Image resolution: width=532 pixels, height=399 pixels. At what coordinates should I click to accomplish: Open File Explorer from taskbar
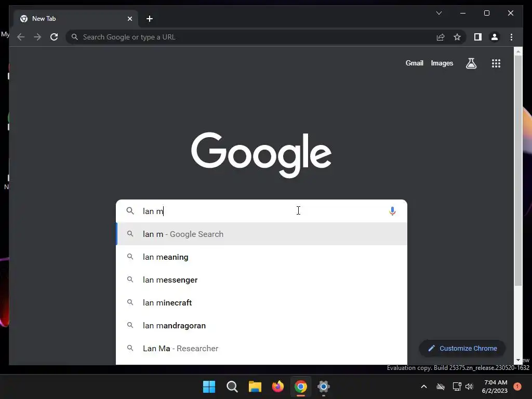coord(255,387)
